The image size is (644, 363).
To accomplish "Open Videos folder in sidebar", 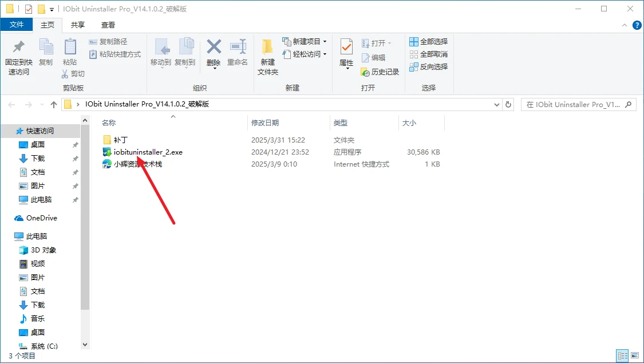I will pos(38,263).
